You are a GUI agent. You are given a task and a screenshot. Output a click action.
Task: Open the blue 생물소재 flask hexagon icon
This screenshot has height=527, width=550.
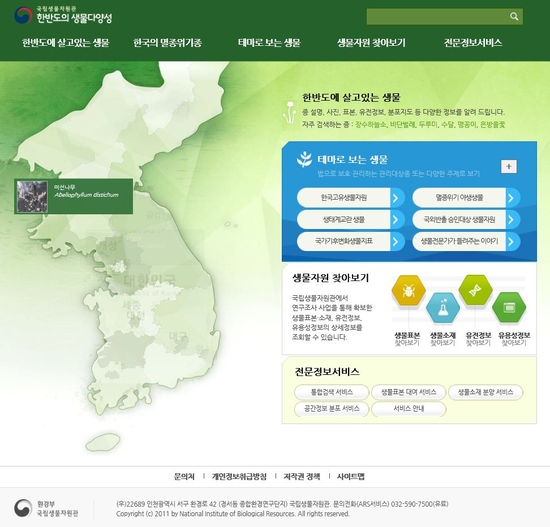pyautogui.click(x=443, y=308)
